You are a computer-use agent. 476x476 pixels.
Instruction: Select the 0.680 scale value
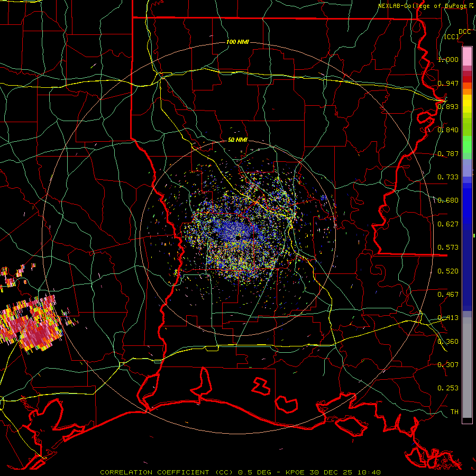[448, 200]
